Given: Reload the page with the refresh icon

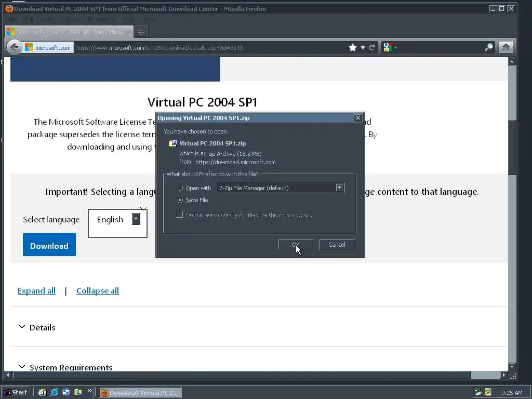Looking at the screenshot, I should pyautogui.click(x=372, y=47).
